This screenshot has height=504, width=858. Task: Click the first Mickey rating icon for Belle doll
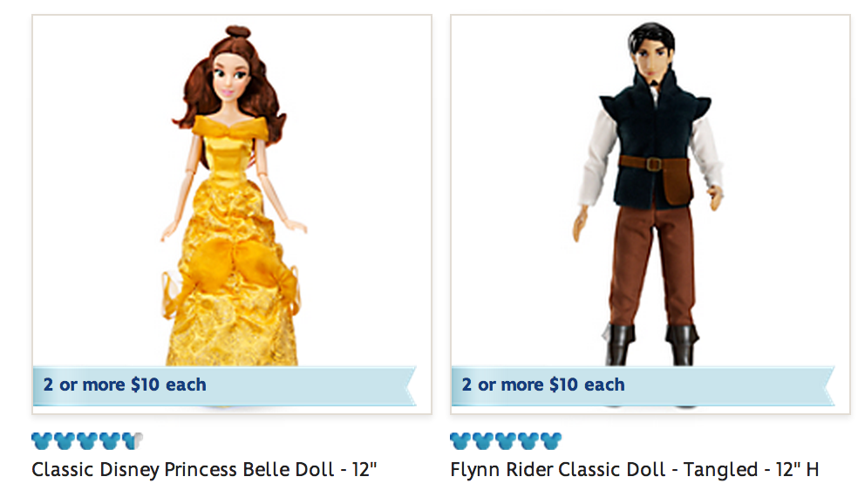pyautogui.click(x=42, y=439)
